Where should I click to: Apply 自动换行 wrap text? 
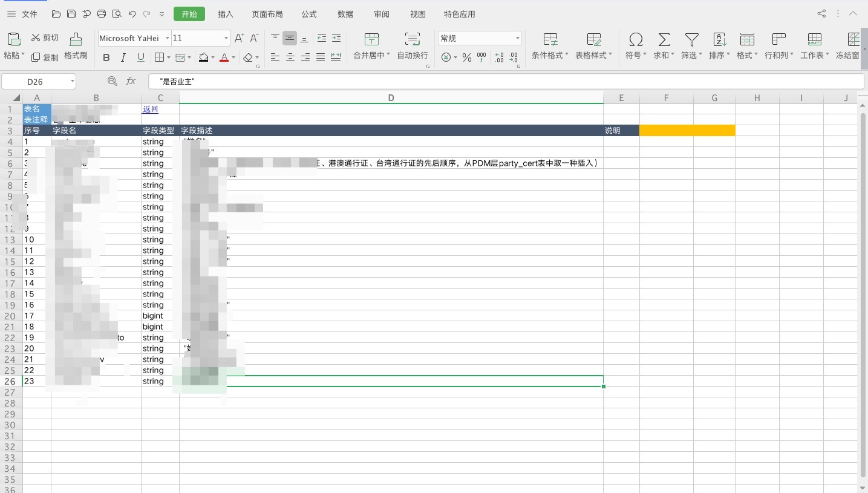point(412,45)
